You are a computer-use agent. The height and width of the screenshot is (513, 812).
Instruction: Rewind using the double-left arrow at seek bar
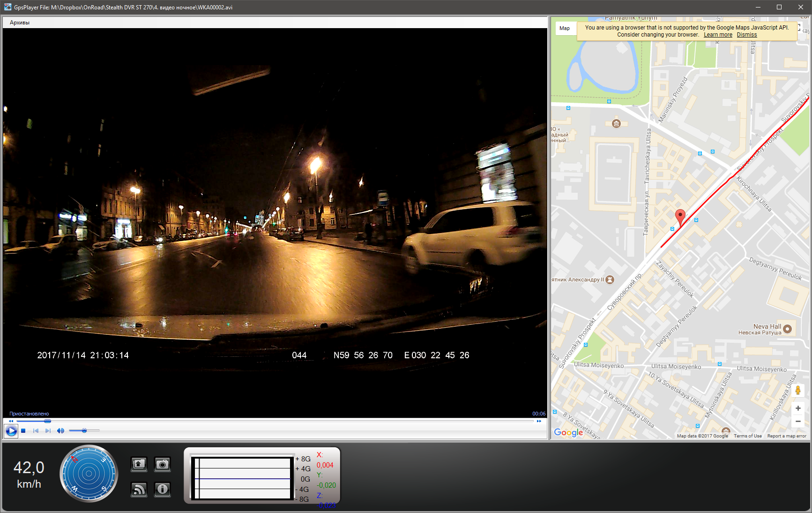pos(11,421)
